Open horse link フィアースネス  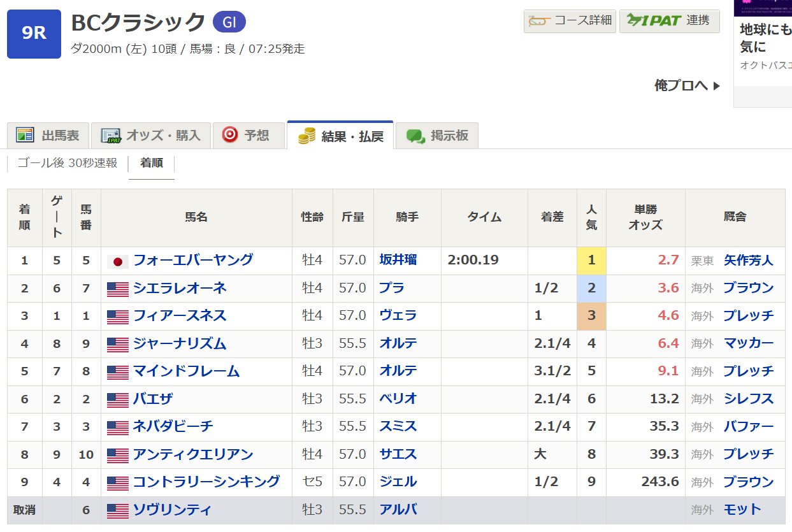179,316
